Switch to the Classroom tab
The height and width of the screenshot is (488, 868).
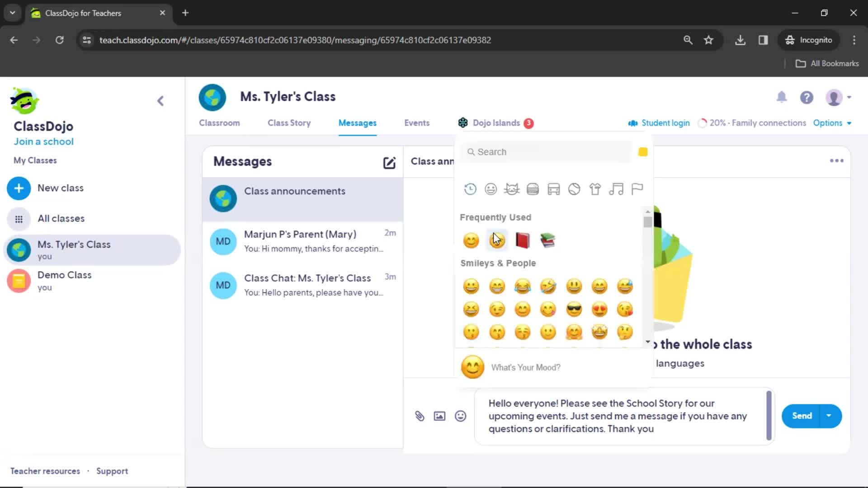pyautogui.click(x=219, y=123)
